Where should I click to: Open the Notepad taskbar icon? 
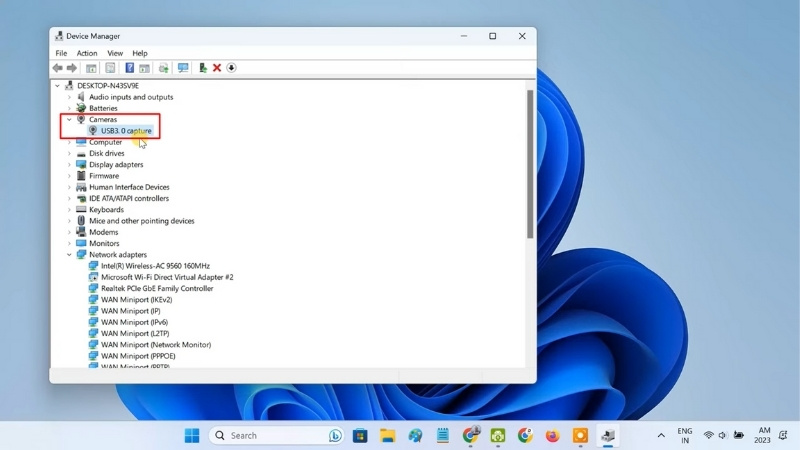click(443, 436)
